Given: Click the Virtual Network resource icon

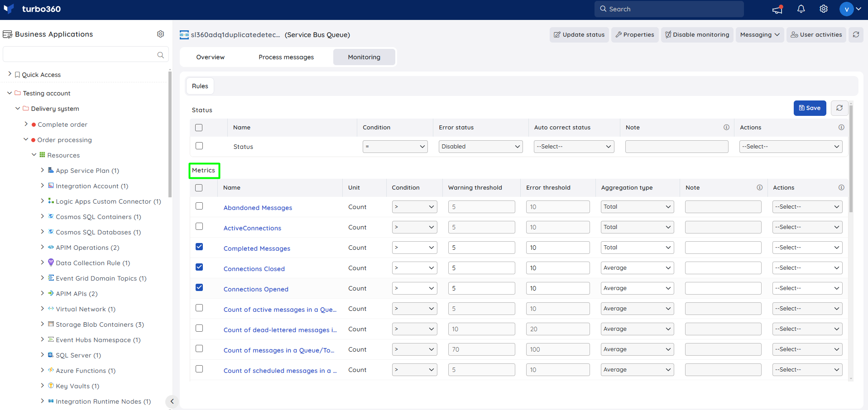Looking at the screenshot, I should (51, 309).
